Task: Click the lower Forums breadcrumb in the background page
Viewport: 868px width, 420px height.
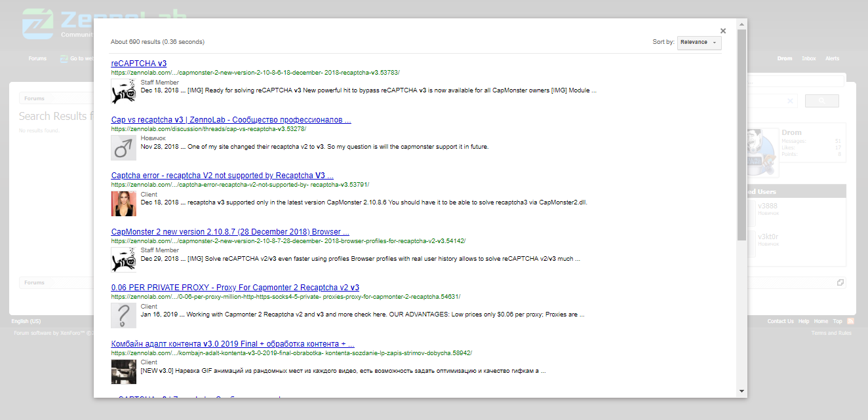Action: coord(34,282)
